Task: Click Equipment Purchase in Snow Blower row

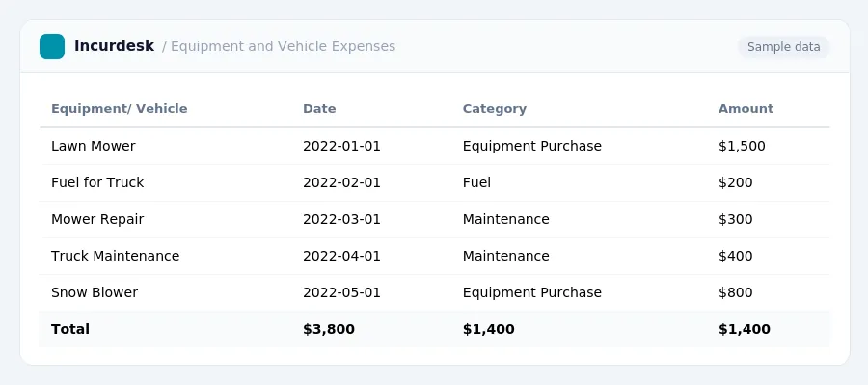Action: (532, 292)
